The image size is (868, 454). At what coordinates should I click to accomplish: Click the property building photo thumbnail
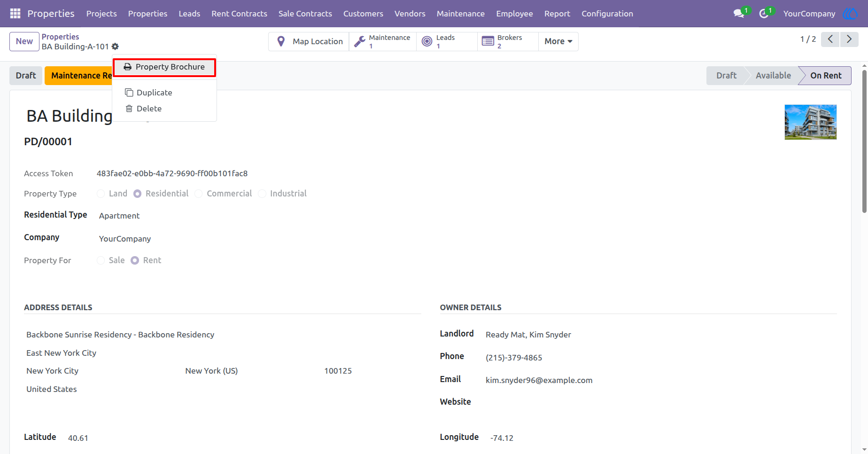click(810, 122)
